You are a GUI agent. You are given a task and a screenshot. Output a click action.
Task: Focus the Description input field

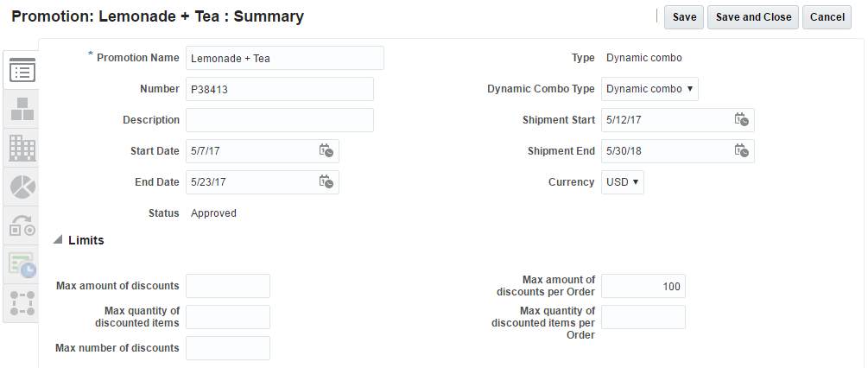(279, 120)
